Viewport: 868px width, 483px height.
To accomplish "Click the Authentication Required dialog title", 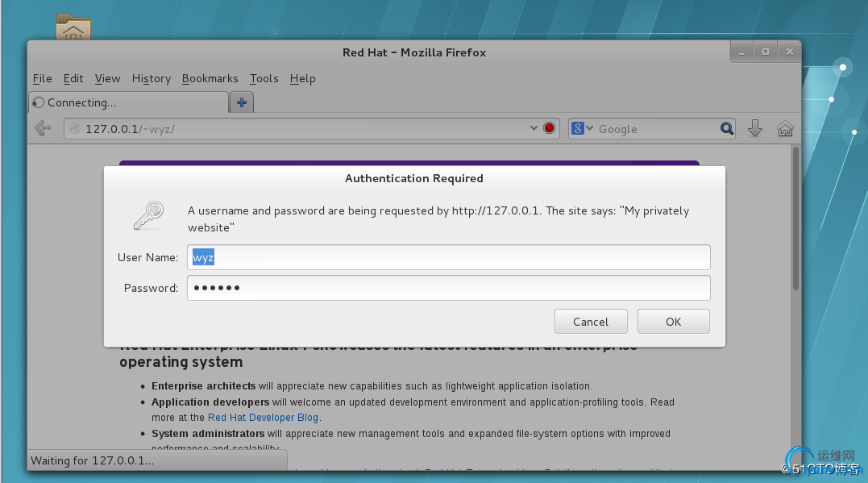I will click(414, 178).
